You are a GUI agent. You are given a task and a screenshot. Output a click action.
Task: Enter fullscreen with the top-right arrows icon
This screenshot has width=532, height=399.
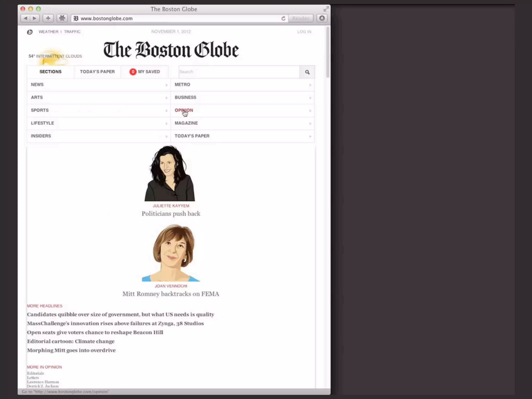tap(326, 9)
